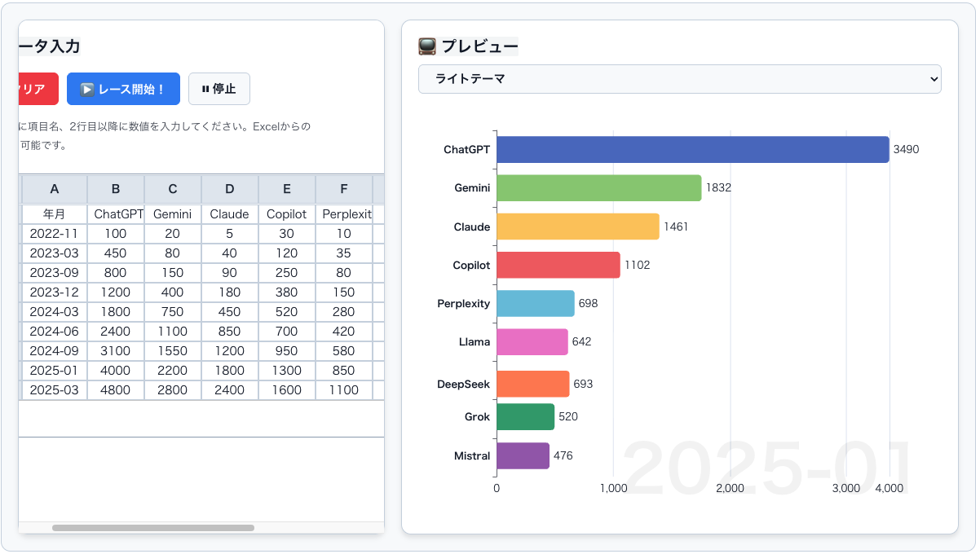Click the purple Mistral bar
Viewport: 980px width, 554px height.
coord(523,456)
